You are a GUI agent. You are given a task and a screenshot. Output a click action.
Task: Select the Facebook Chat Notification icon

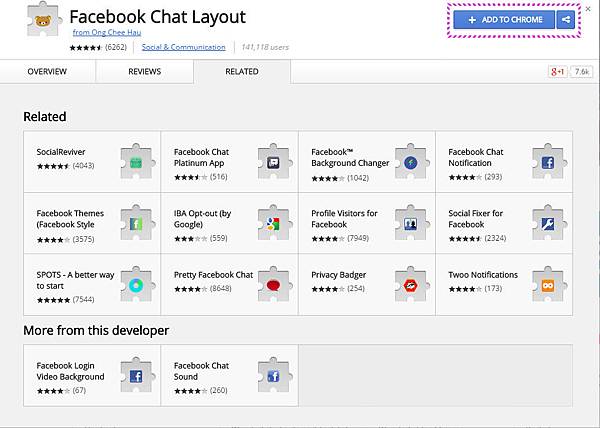coord(549,161)
